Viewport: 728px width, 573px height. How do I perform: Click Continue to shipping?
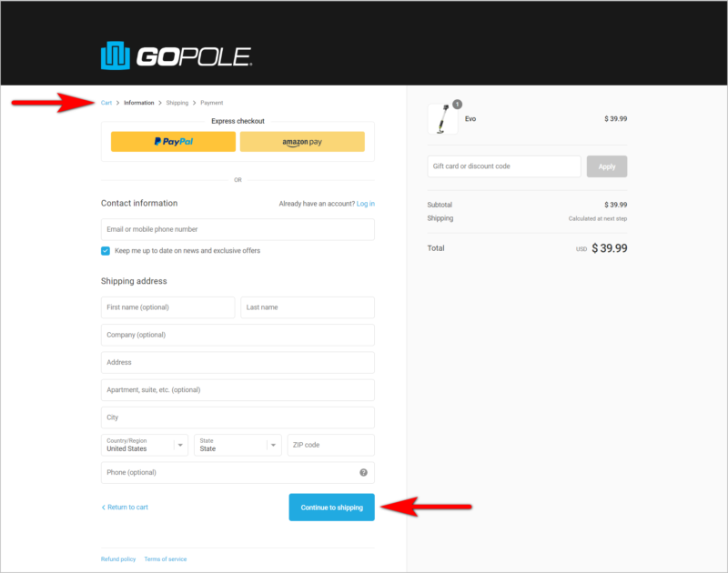coord(331,507)
